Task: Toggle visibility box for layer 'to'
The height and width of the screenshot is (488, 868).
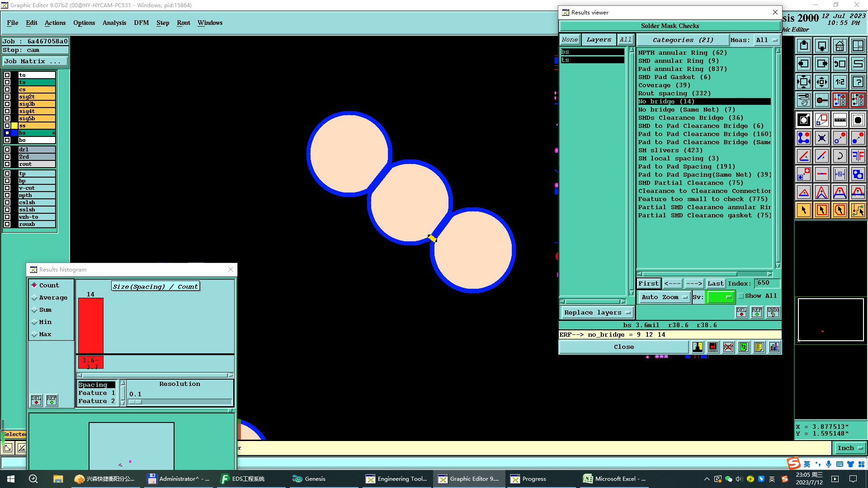Action: pyautogui.click(x=7, y=75)
